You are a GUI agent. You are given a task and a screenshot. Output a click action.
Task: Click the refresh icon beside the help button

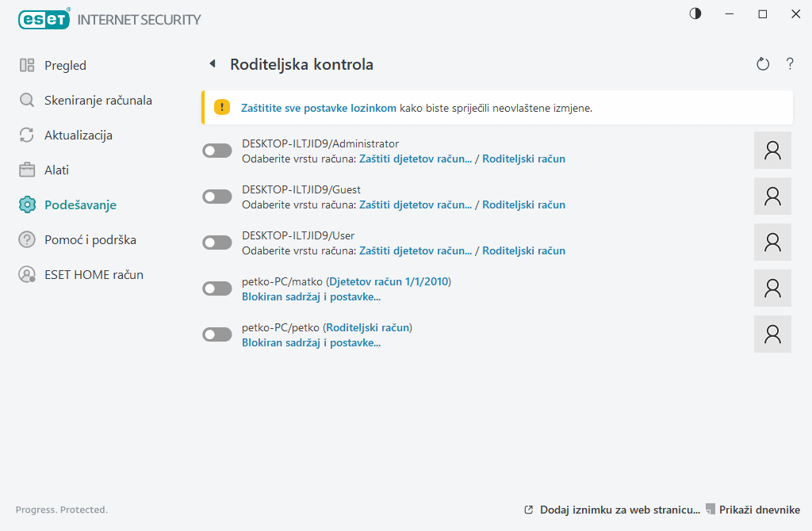(x=763, y=64)
